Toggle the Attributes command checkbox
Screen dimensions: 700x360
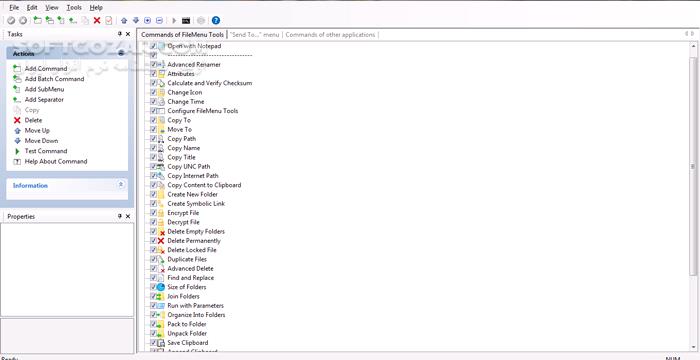154,74
